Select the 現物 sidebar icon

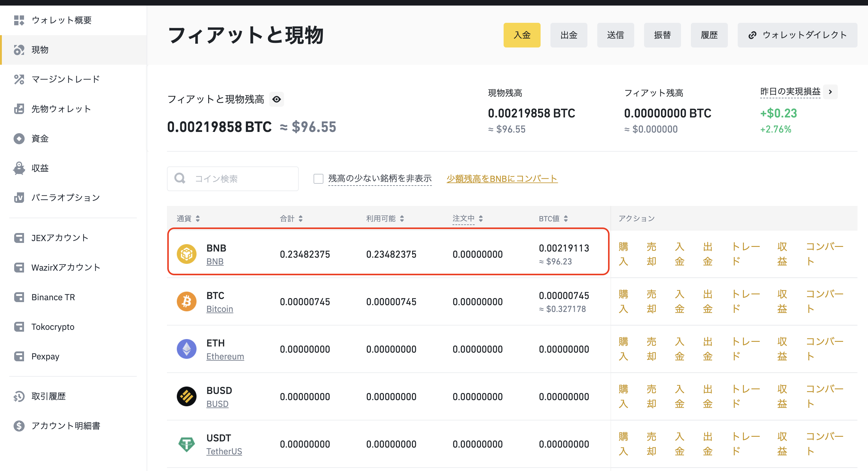point(19,50)
